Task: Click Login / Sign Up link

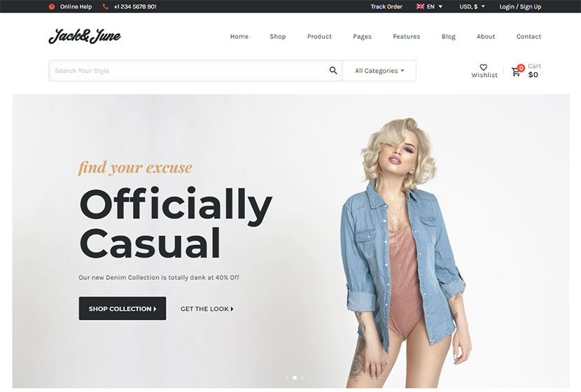Action: (520, 7)
